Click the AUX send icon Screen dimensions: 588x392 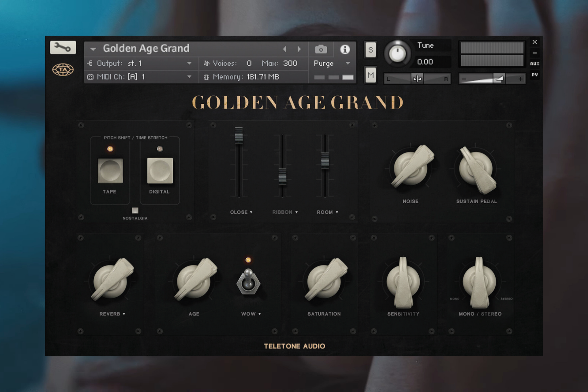[x=535, y=63]
